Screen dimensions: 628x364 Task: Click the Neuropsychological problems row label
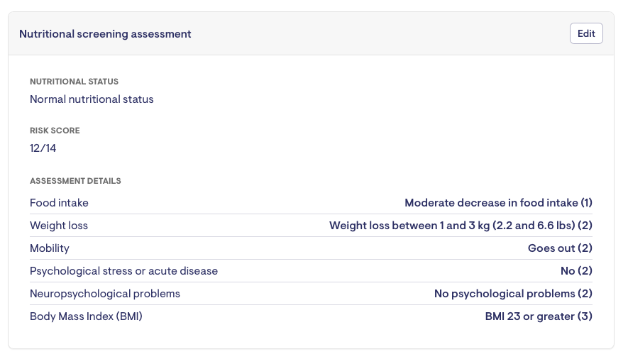coord(105,294)
